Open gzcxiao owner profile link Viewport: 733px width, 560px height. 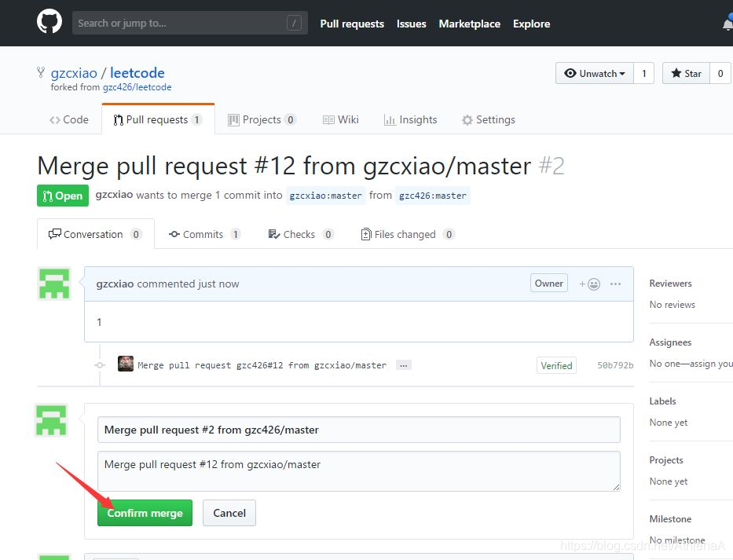click(74, 73)
